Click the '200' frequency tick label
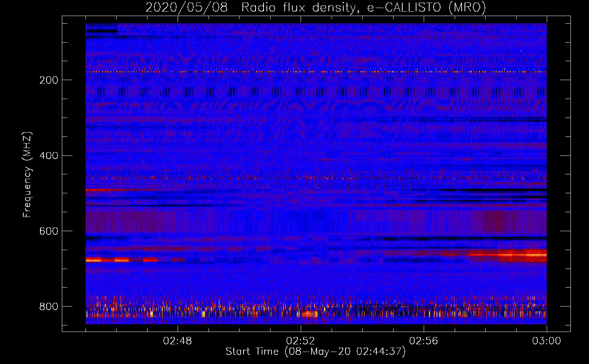The image size is (589, 364). 49,80
